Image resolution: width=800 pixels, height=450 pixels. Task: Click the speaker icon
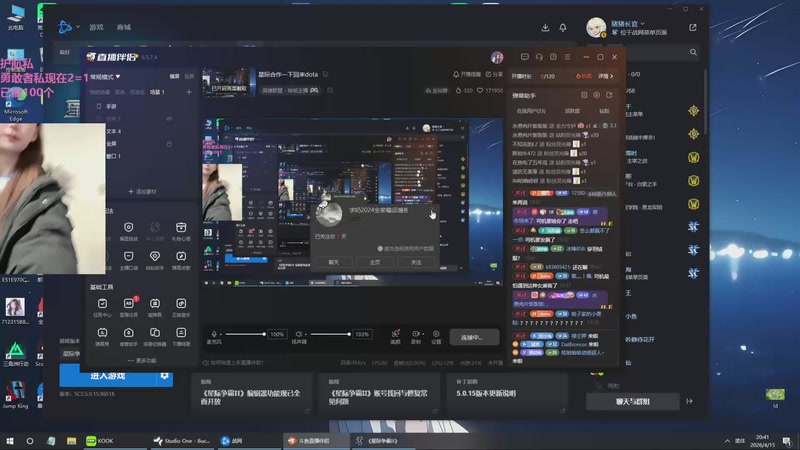(x=298, y=334)
